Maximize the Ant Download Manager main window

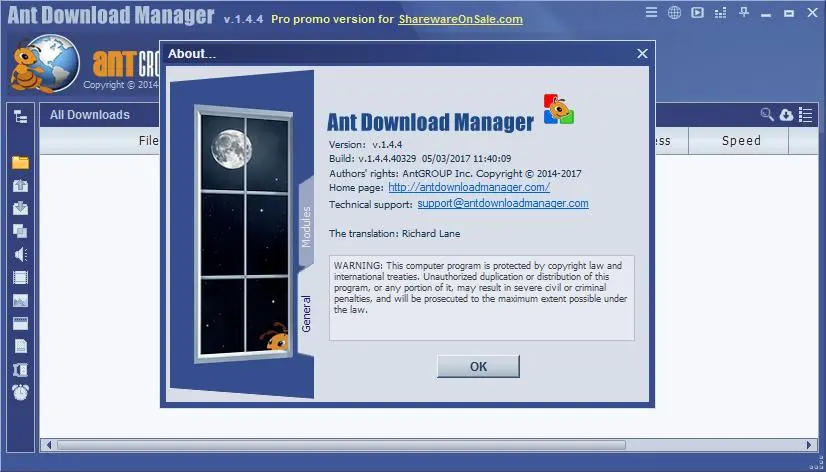tap(789, 13)
